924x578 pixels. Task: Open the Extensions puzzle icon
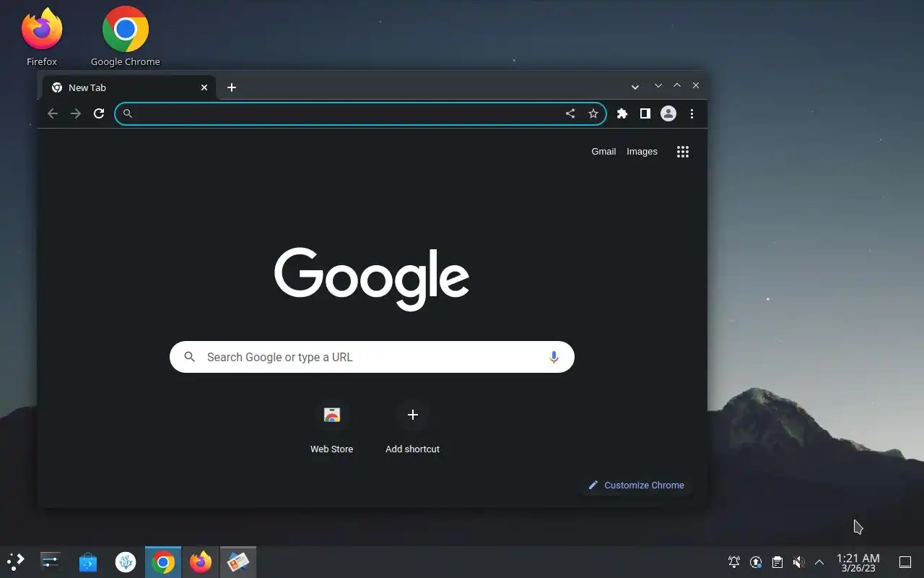coord(622,113)
